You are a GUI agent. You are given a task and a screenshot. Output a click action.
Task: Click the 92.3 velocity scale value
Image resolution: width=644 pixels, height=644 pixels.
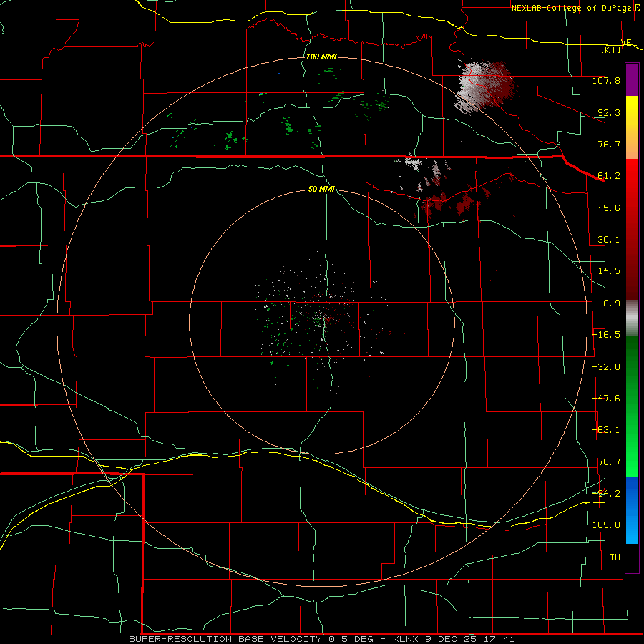tap(609, 112)
